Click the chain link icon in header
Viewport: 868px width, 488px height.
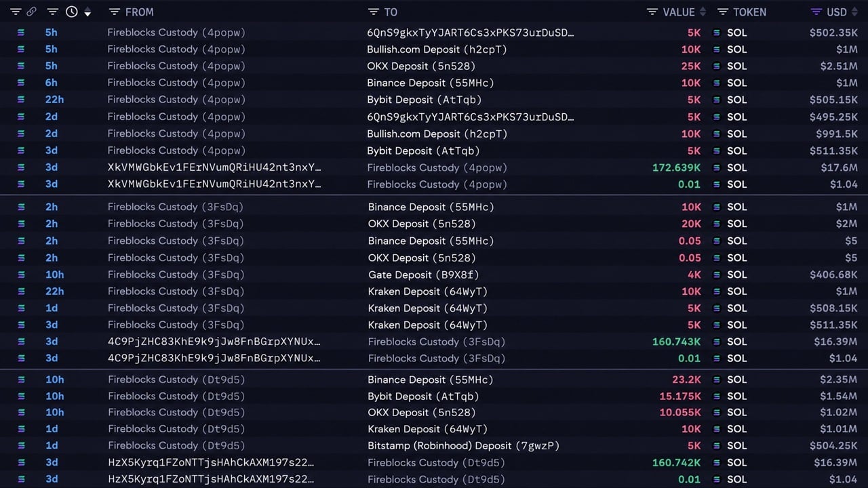pos(31,12)
